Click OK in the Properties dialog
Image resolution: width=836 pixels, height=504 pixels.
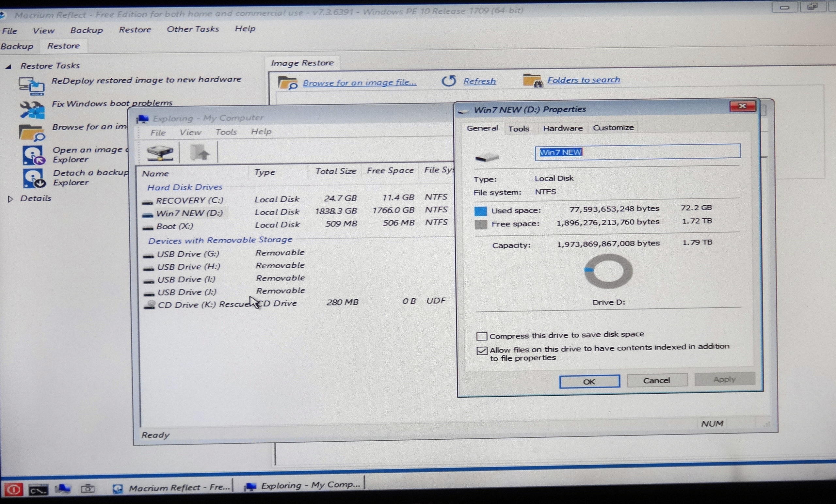click(589, 381)
